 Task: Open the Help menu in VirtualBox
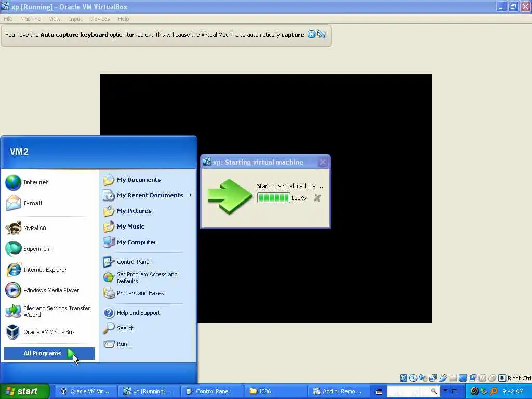124,19
